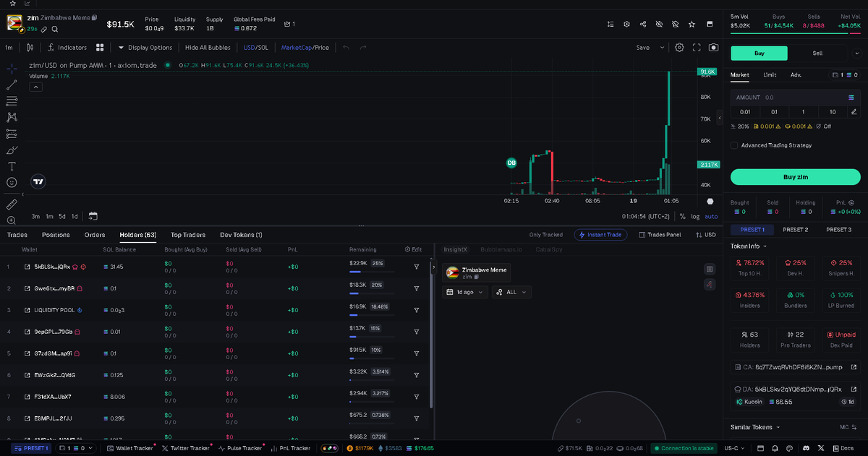Take a chart snapshot with camera
The width and height of the screenshot is (868, 456).
714,48
